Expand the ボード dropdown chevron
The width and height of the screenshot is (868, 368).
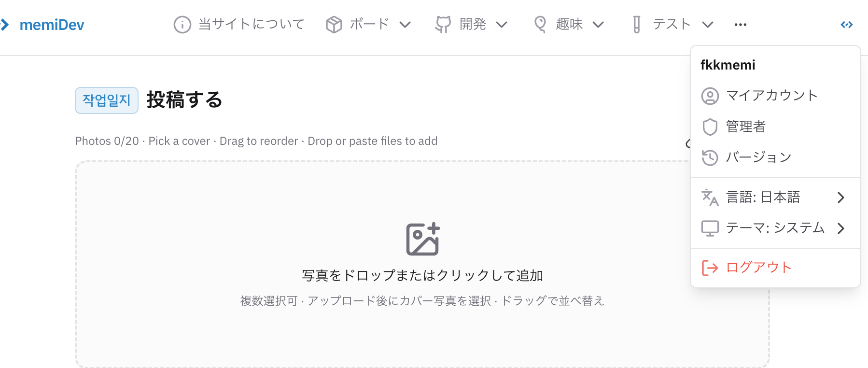tap(405, 25)
